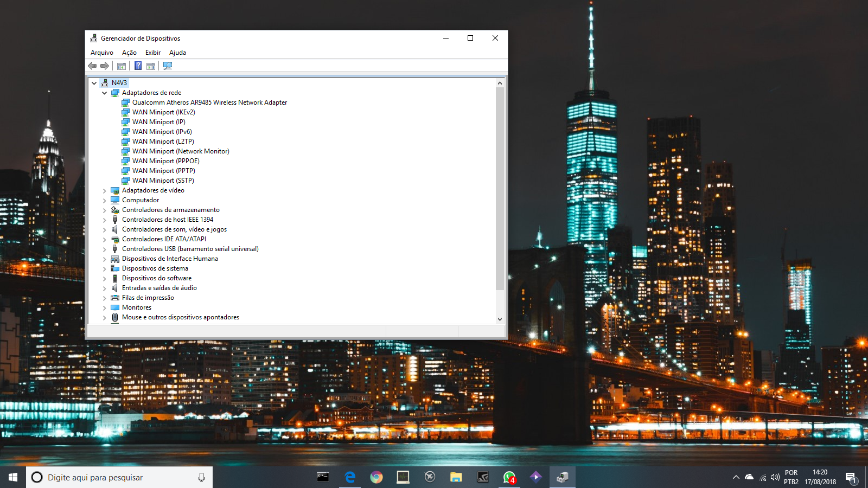The image size is (868, 488).
Task: Click the Controladores USB plug icon
Action: 115,249
